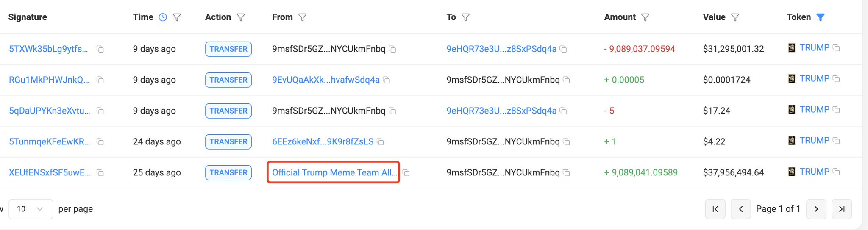Filter the From column
Screen dimensions: 868x230
coord(302,17)
